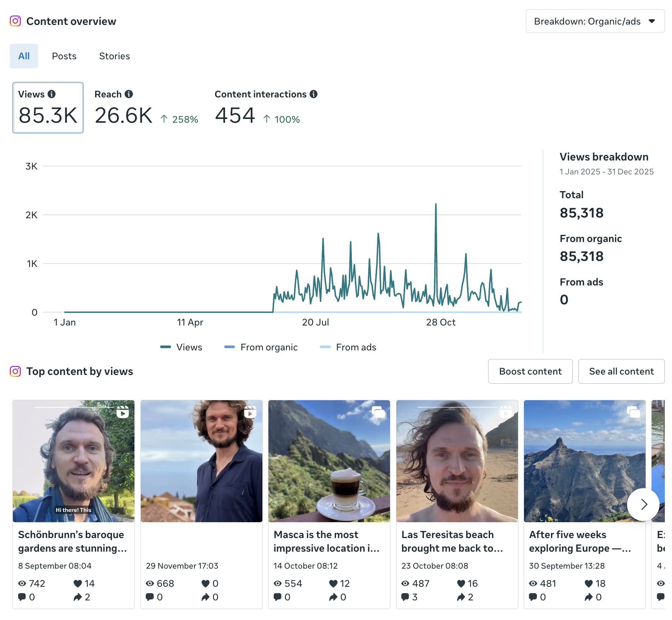672x620 pixels.
Task: Click the views eye icon on Las Teresitas post
Action: (405, 583)
